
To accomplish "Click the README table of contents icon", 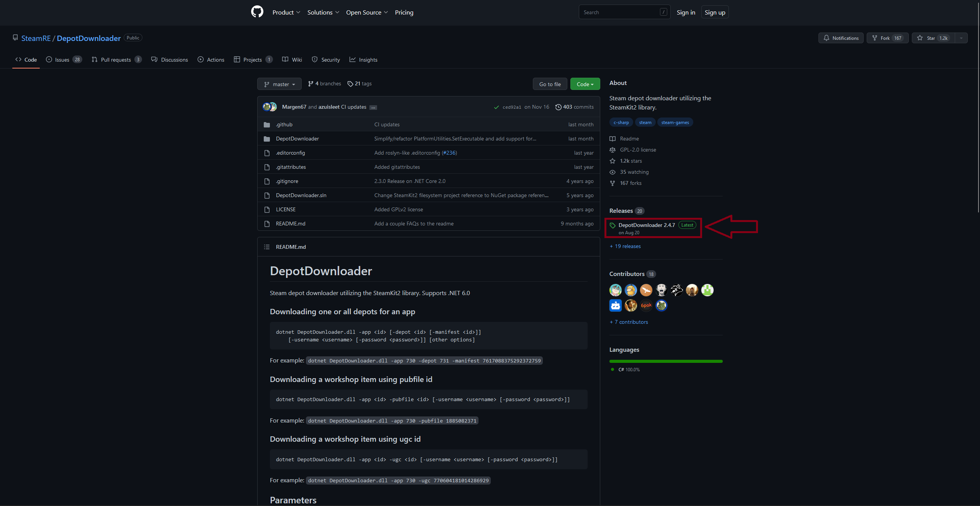I will point(267,247).
